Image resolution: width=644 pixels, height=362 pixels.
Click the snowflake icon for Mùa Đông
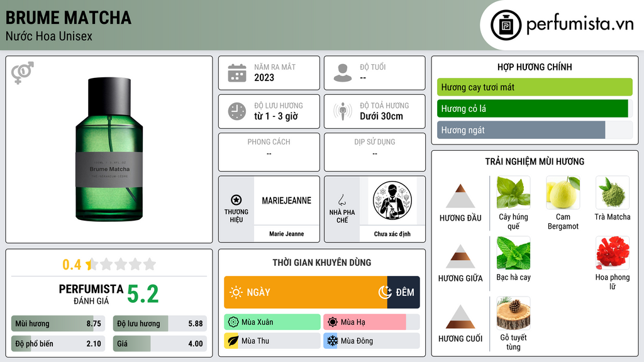coord(332,341)
